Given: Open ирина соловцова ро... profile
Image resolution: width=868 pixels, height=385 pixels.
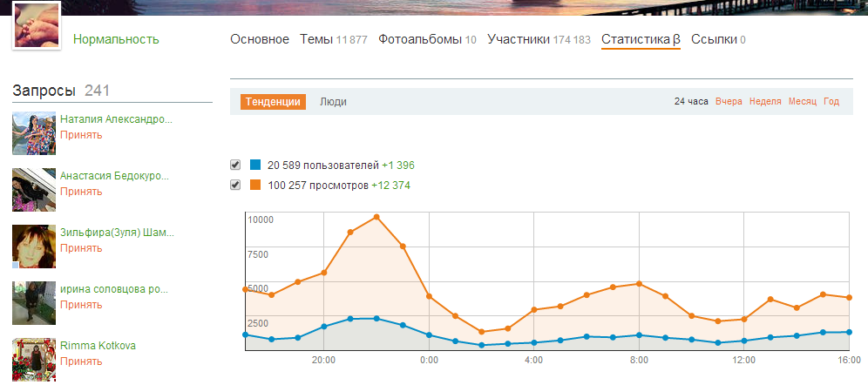Looking at the screenshot, I should (x=114, y=289).
